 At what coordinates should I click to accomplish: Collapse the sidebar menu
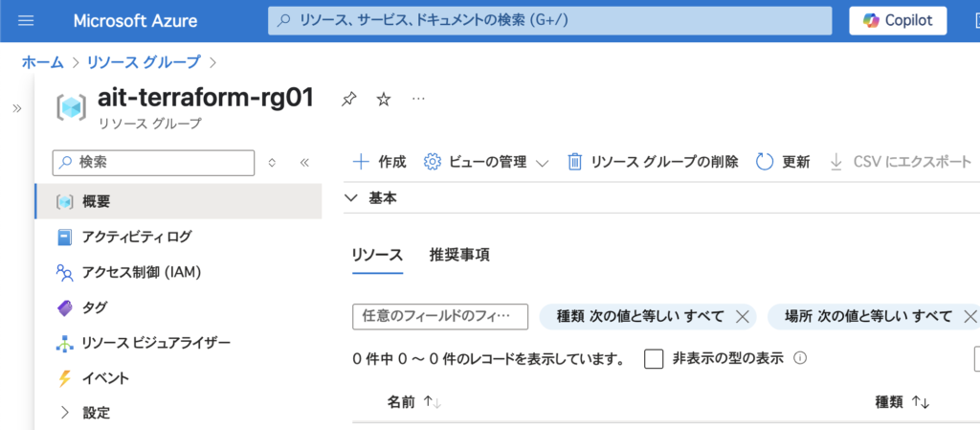(304, 163)
